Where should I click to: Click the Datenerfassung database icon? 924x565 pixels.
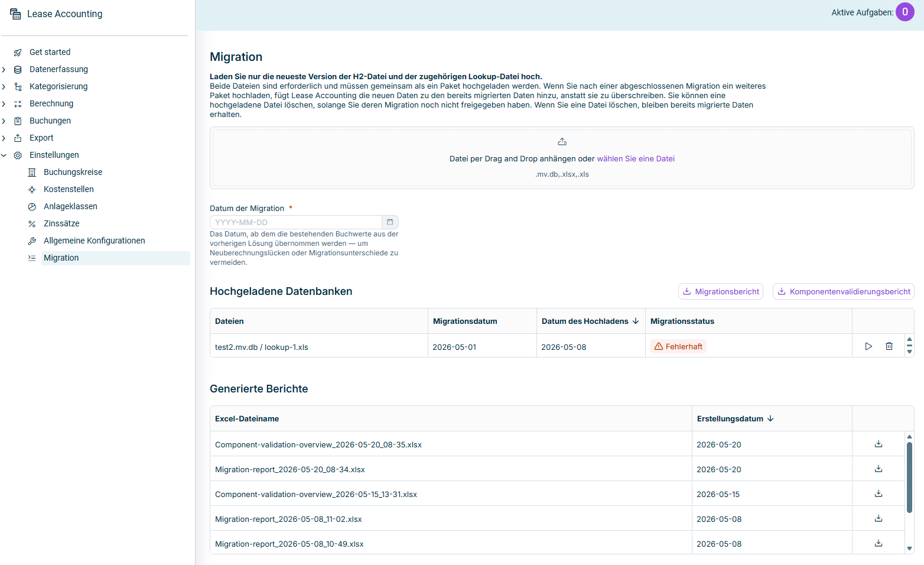click(18, 70)
